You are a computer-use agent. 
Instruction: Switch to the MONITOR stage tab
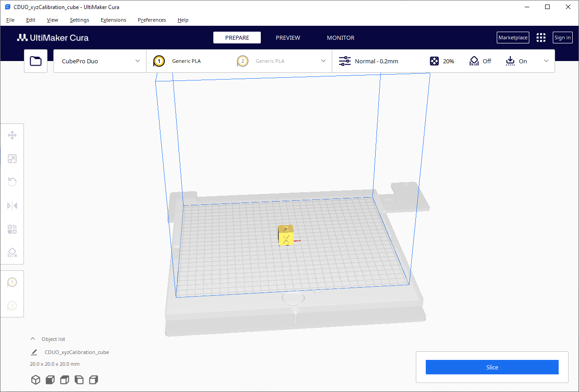click(x=340, y=38)
